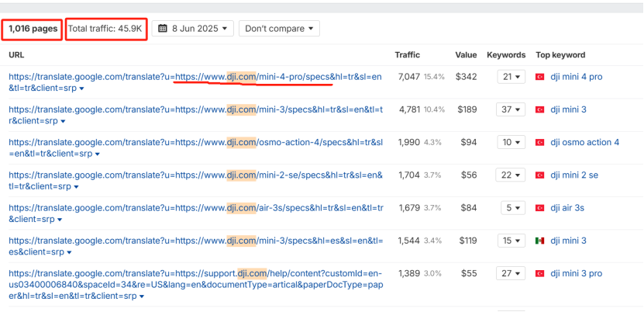Click the 1,016 pages count label
This screenshot has height=312, width=644.
coord(33,29)
